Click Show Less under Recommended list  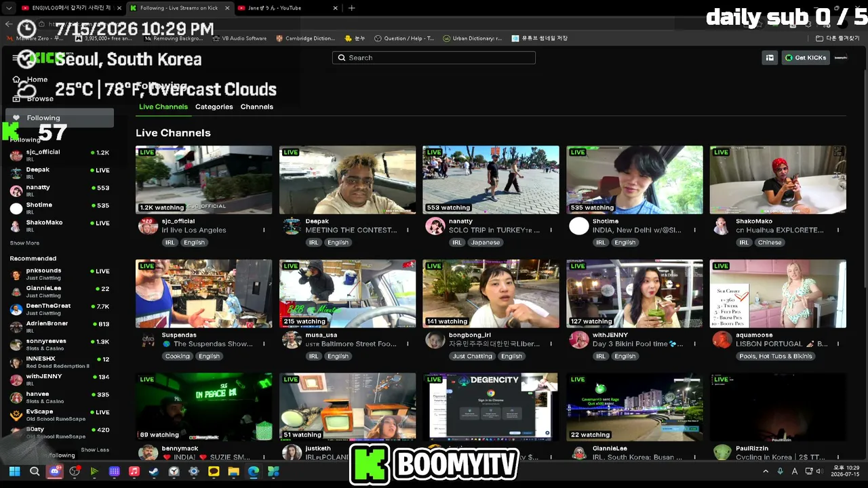tap(95, 450)
